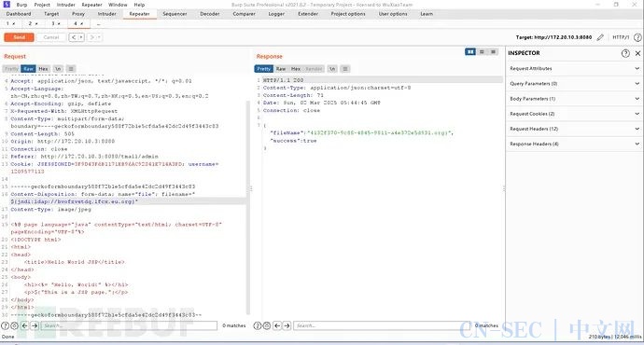Open request message editor menu icon
This screenshot has height=345, width=644.
[x=71, y=69]
